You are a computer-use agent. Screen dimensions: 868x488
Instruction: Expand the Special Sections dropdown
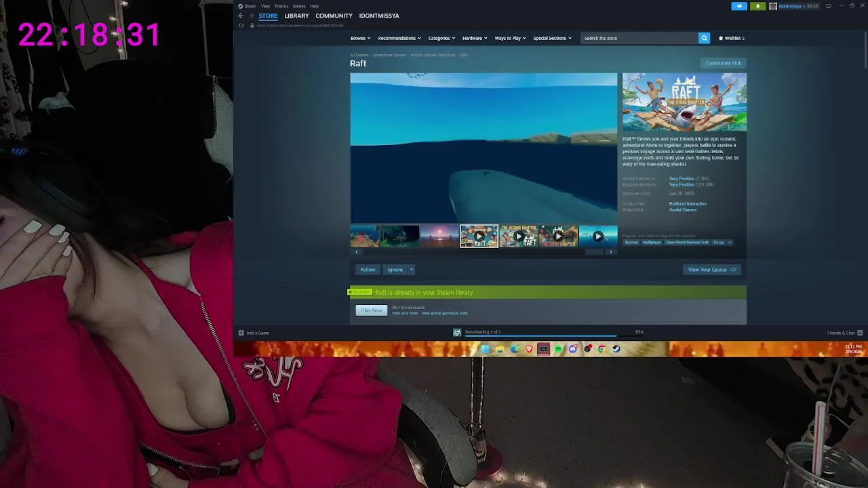[x=552, y=38]
